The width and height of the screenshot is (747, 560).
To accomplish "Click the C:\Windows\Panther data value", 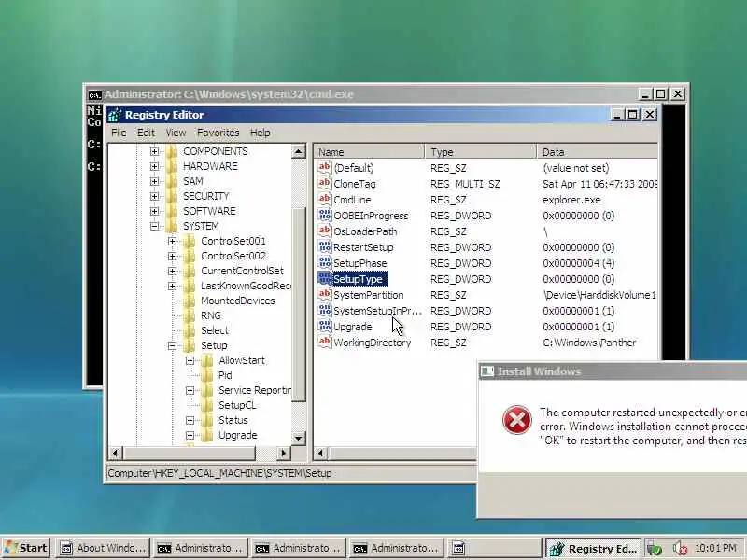I will click(589, 343).
